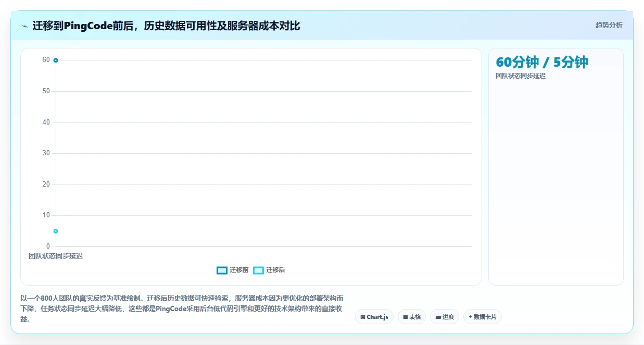The image size is (644, 345).
Task: Click the 60 data point on chart
Action: (x=56, y=60)
